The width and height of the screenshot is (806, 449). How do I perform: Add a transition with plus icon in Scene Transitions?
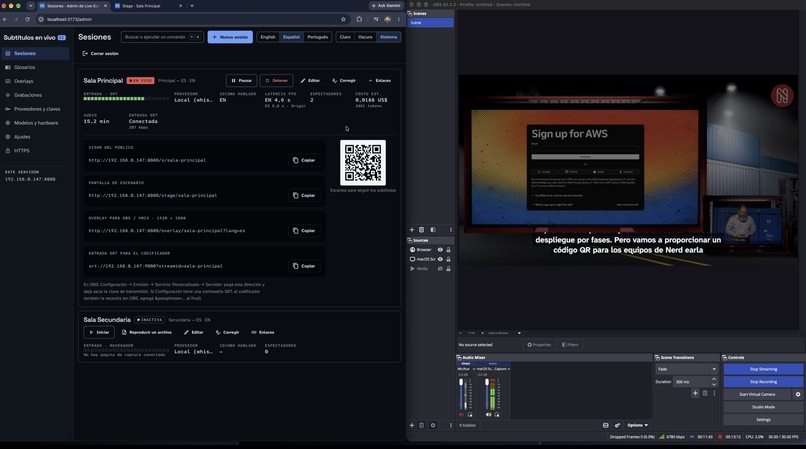695,393
